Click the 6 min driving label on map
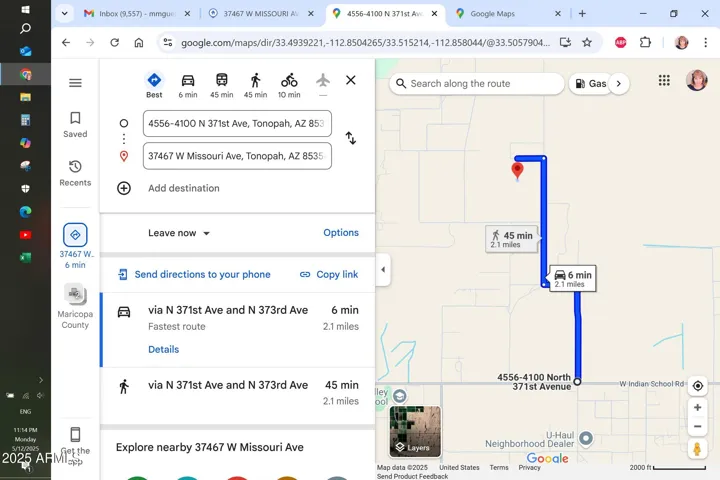The image size is (720, 480). click(573, 278)
